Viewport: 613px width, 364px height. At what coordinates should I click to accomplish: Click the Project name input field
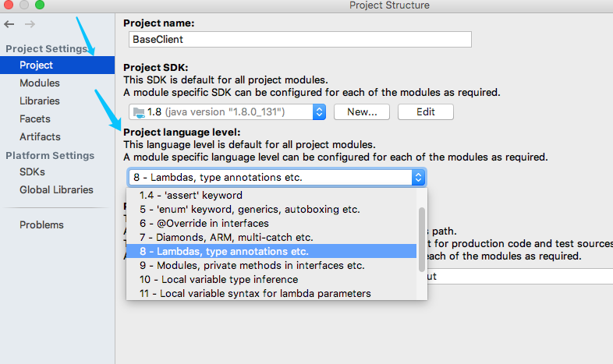299,40
